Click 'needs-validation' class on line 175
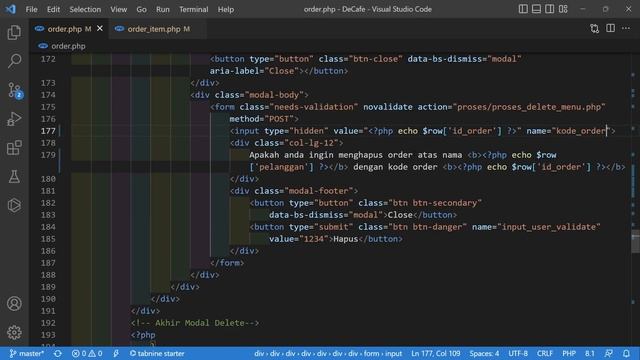640x360 pixels. click(313, 107)
